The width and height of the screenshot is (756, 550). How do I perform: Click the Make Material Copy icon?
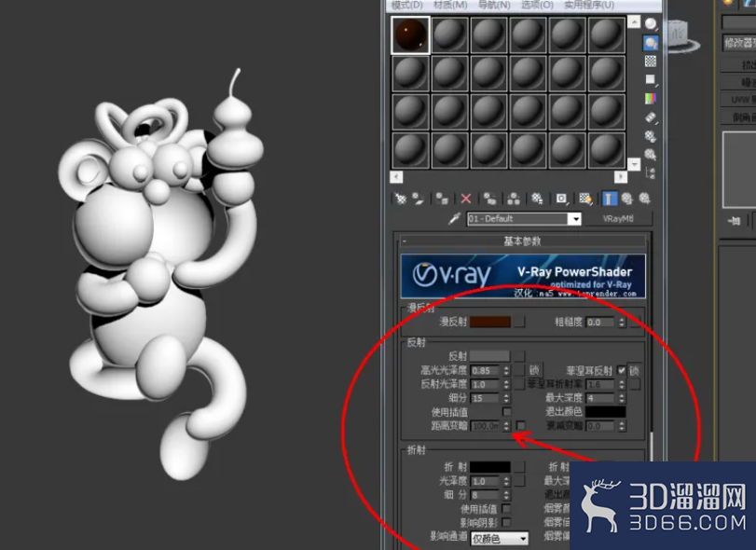[x=489, y=199]
